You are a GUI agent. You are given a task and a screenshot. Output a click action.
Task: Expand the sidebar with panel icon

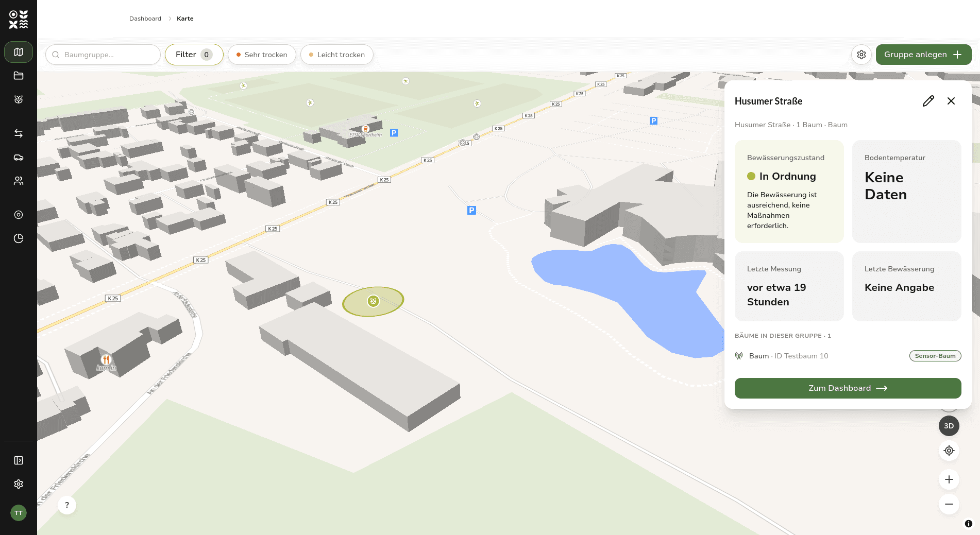click(19, 460)
